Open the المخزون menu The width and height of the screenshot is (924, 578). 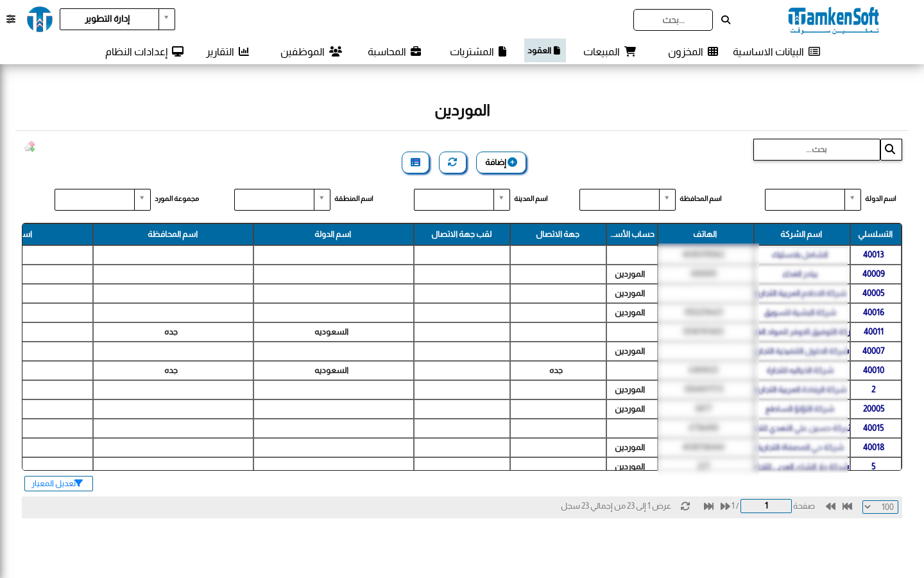tap(693, 51)
